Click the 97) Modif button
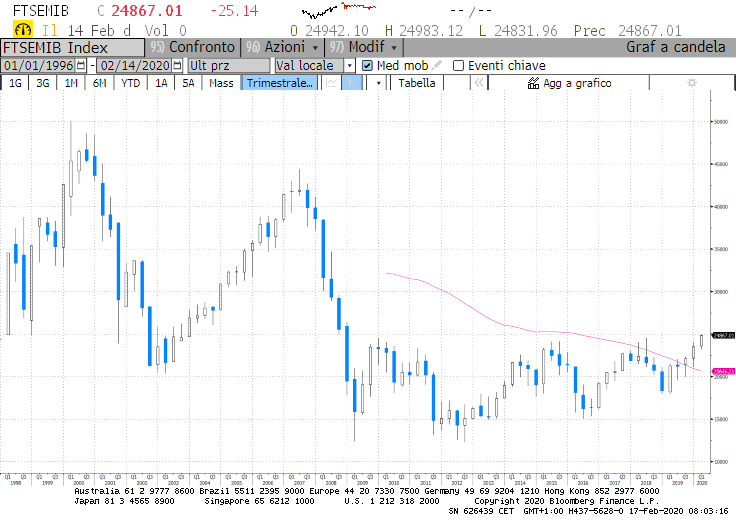This screenshot has height=530, width=736. tap(363, 47)
